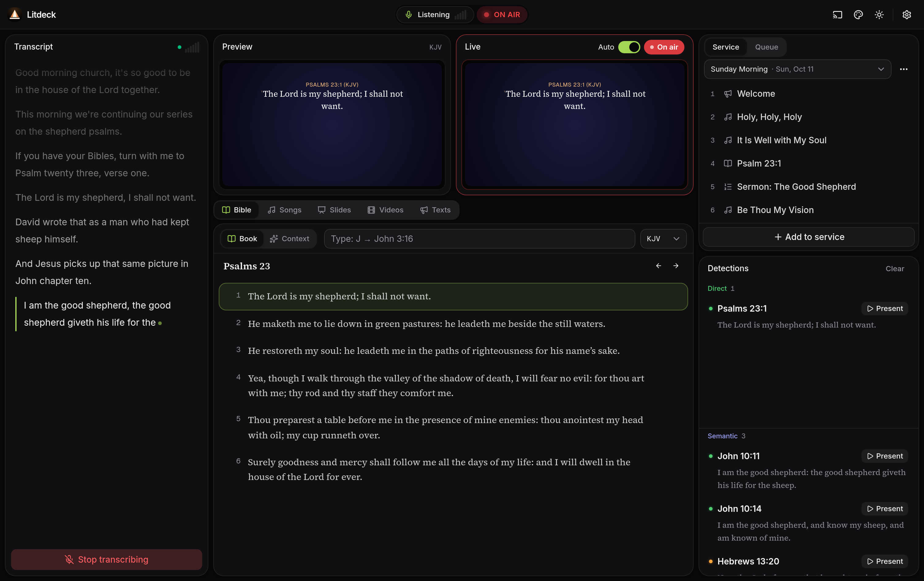This screenshot has height=581, width=924.
Task: Select the Service tab
Action: point(725,47)
